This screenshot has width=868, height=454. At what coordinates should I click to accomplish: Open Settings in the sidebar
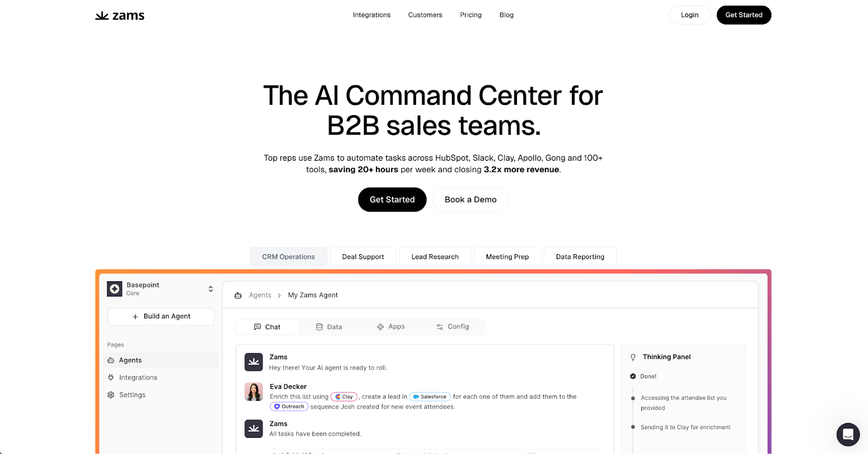pos(161,395)
